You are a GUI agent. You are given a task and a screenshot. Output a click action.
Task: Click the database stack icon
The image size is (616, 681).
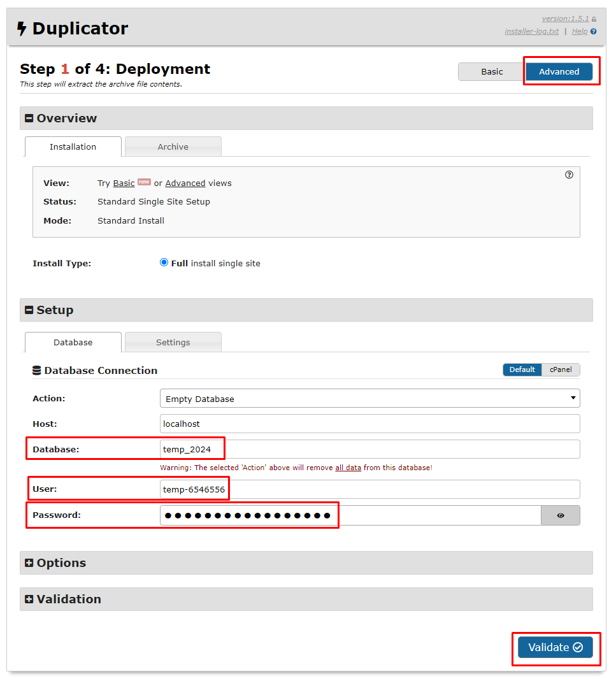pos(37,371)
